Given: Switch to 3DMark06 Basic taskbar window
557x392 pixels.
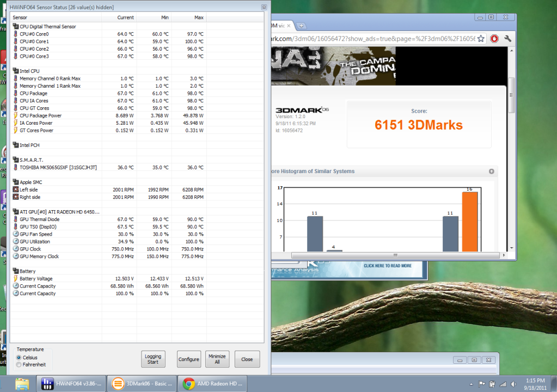Looking at the screenshot, I should click(x=142, y=383).
